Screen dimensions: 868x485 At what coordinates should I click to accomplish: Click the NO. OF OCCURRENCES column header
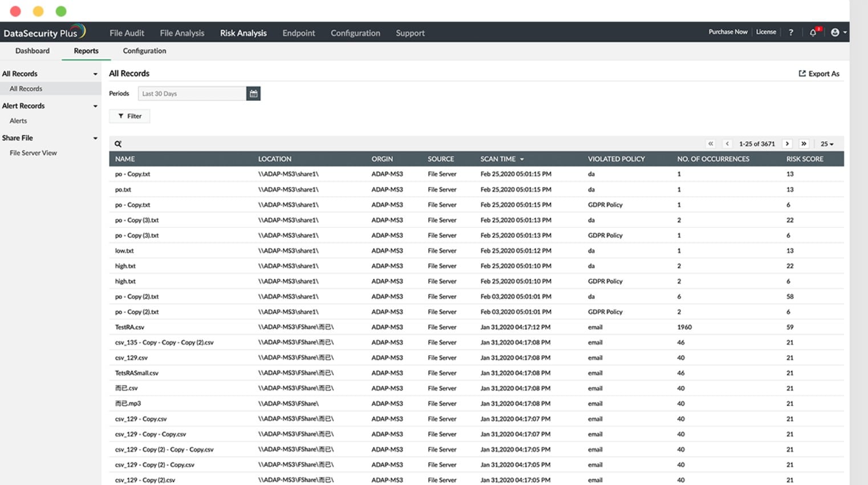pos(713,159)
